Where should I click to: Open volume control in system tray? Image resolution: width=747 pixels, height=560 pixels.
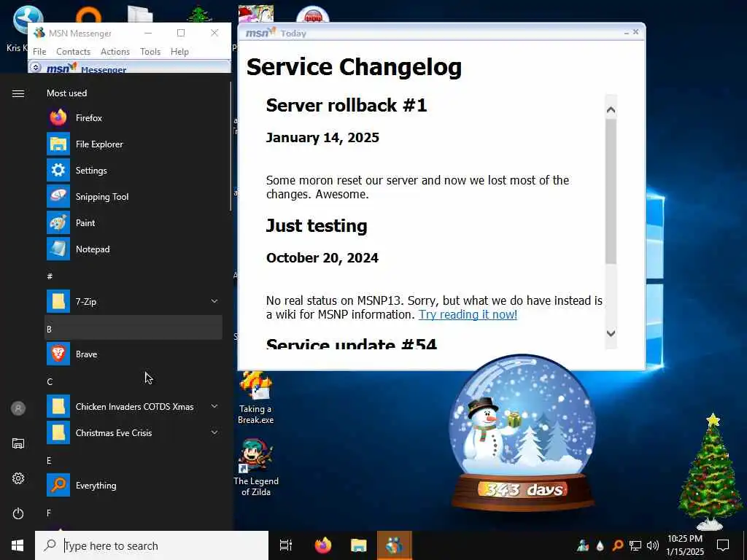653,545
